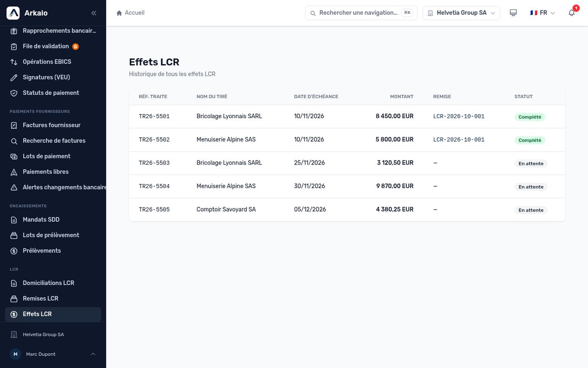588x368 pixels.
Task: Go to Prélèvements section
Action: (53, 251)
